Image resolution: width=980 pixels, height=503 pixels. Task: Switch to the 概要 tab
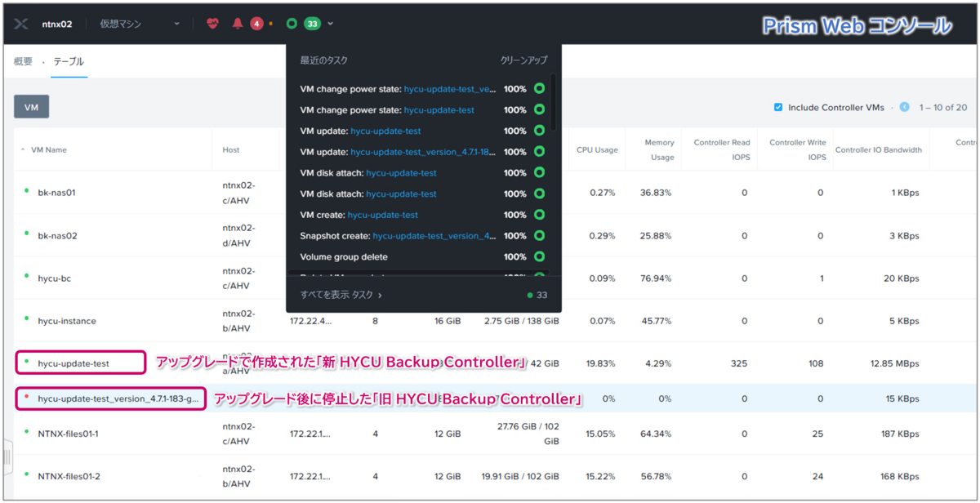[x=23, y=61]
